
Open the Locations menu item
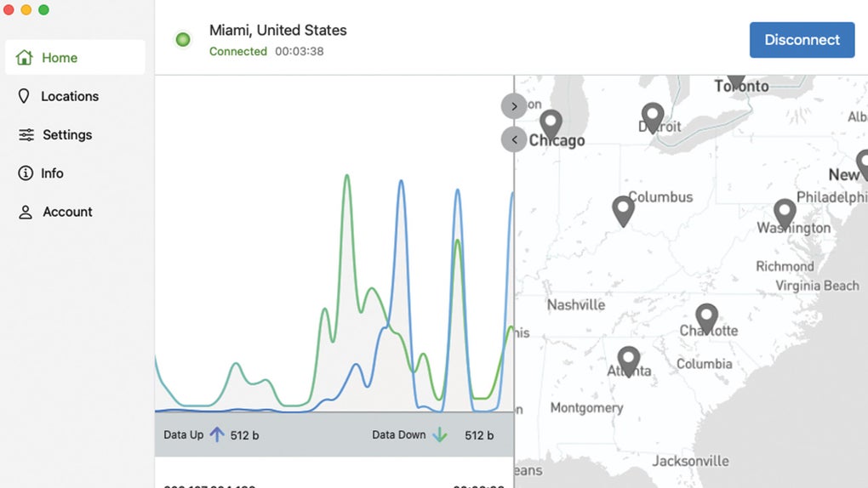70,96
